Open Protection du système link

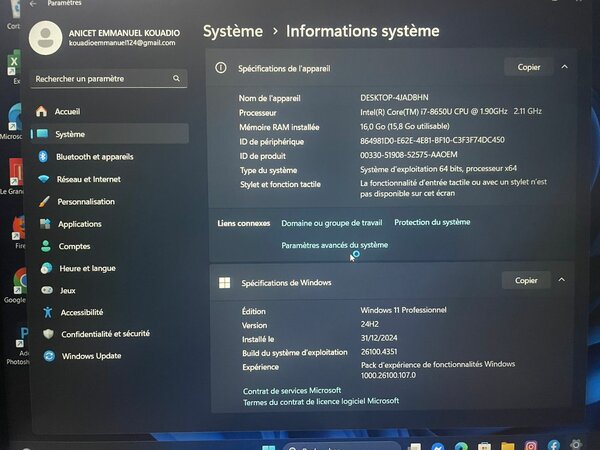point(431,222)
